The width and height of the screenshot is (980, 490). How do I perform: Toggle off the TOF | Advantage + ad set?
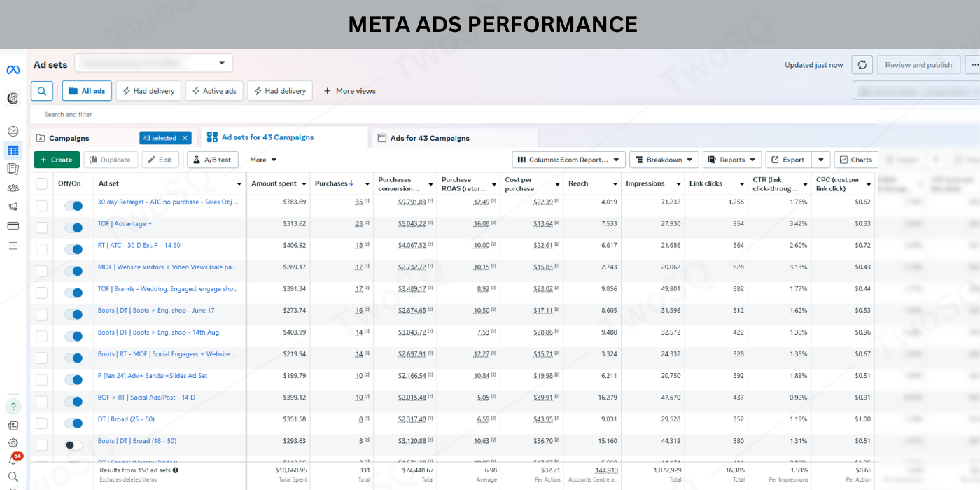pyautogui.click(x=73, y=227)
